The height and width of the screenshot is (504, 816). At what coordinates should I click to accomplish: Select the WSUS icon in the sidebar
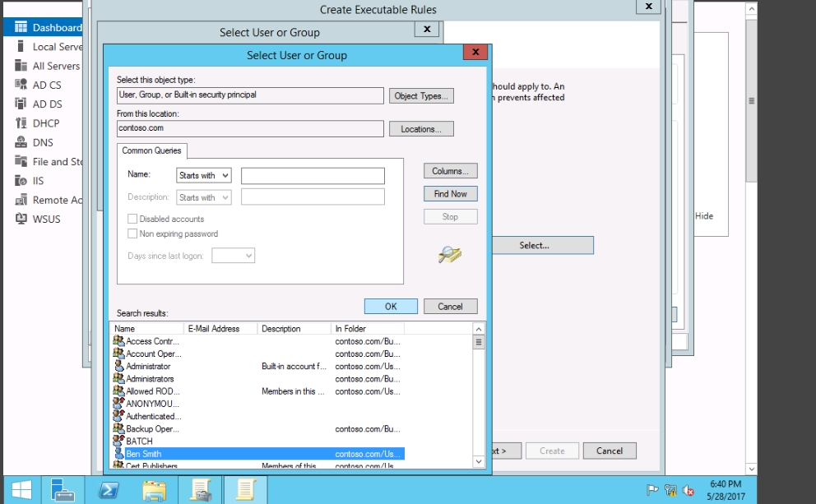21,219
